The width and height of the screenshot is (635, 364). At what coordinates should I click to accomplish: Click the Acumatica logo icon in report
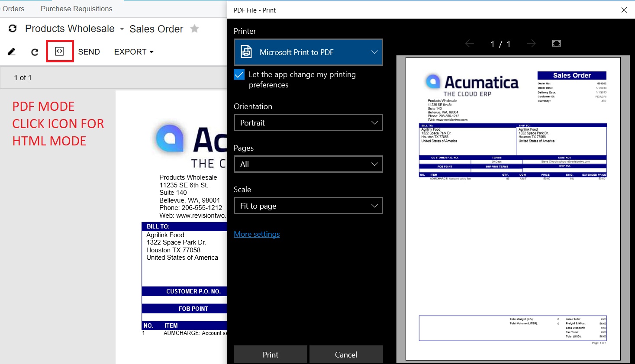tap(170, 138)
